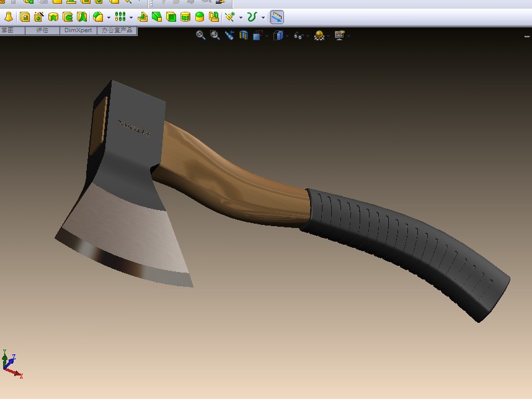Screen dimensions: 532x399
Task: Expand the View Settings dropdown arrow
Action: [348, 36]
